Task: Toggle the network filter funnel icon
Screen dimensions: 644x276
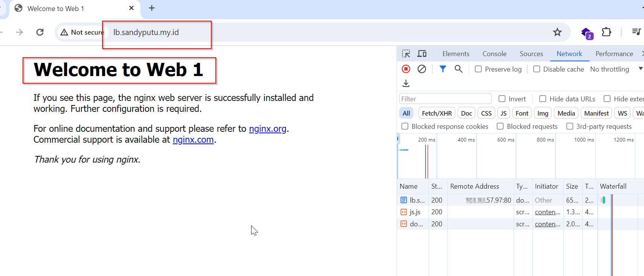Action: (443, 69)
